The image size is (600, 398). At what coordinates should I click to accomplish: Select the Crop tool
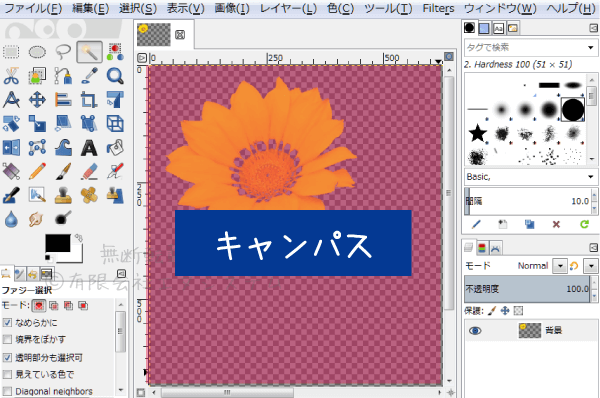tap(89, 100)
